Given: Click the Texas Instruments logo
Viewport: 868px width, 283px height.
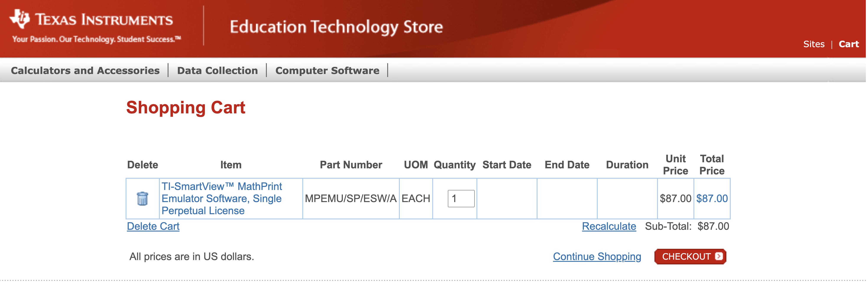Looking at the screenshot, I should pyautogui.click(x=91, y=19).
